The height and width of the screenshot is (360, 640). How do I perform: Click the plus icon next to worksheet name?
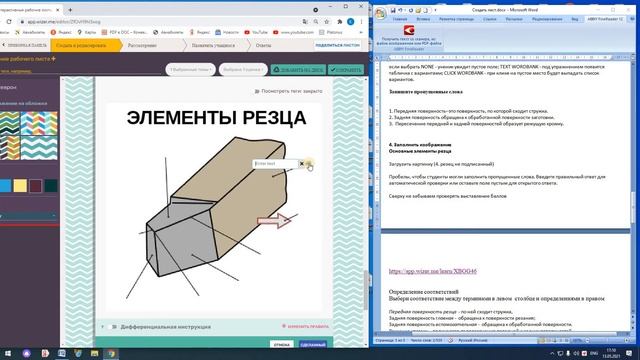(x=53, y=59)
